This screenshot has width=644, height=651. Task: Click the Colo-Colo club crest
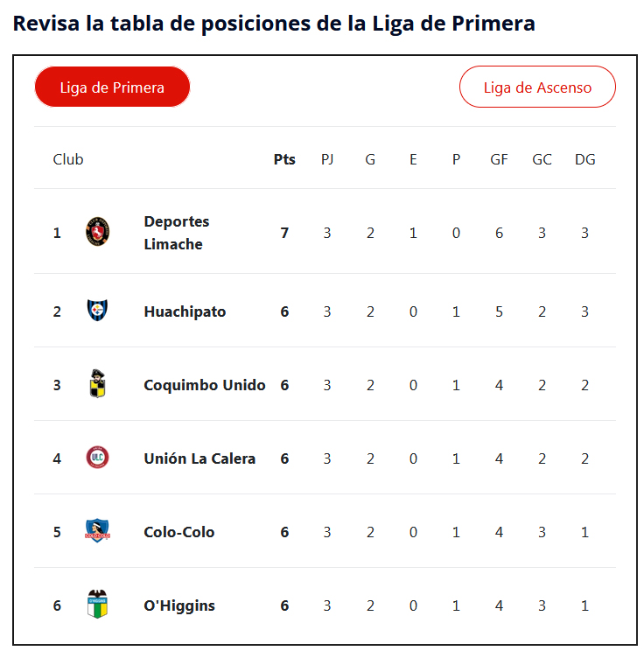click(x=98, y=531)
